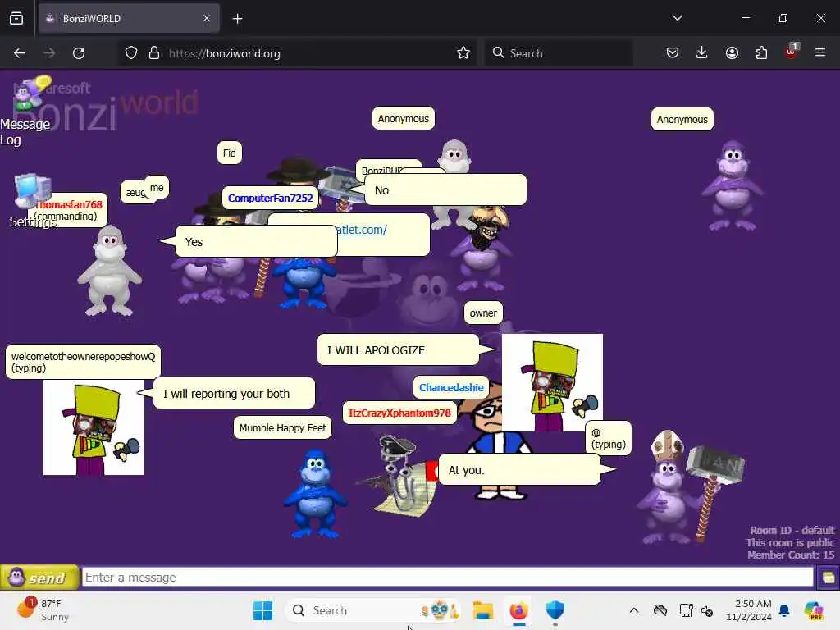Open a new browser tab
Image resolution: width=840 pixels, height=630 pixels.
(237, 19)
